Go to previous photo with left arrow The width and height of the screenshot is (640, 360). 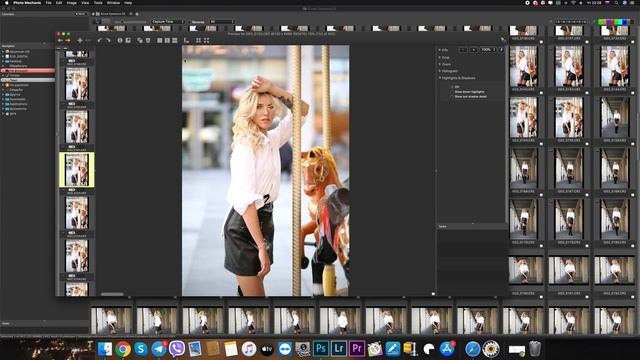(x=60, y=40)
